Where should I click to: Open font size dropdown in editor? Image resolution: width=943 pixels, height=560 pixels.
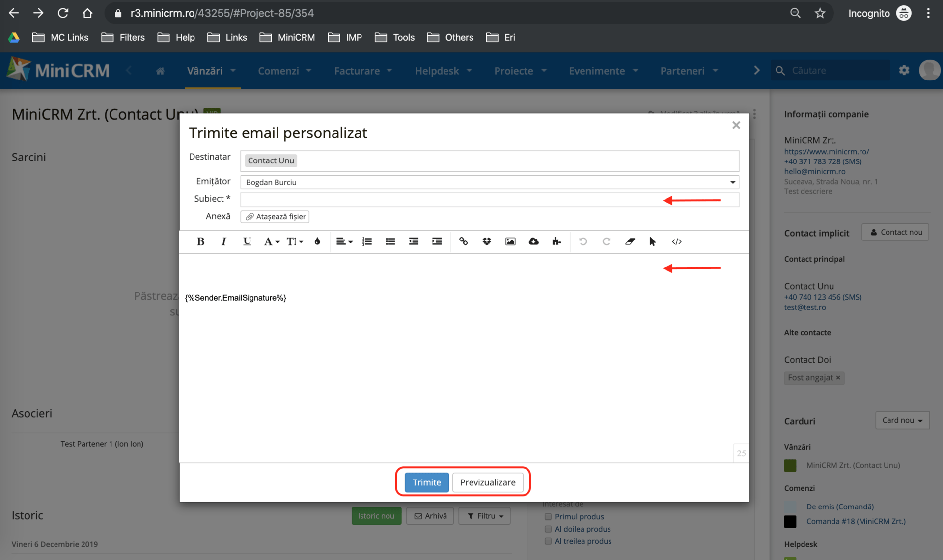tap(295, 241)
